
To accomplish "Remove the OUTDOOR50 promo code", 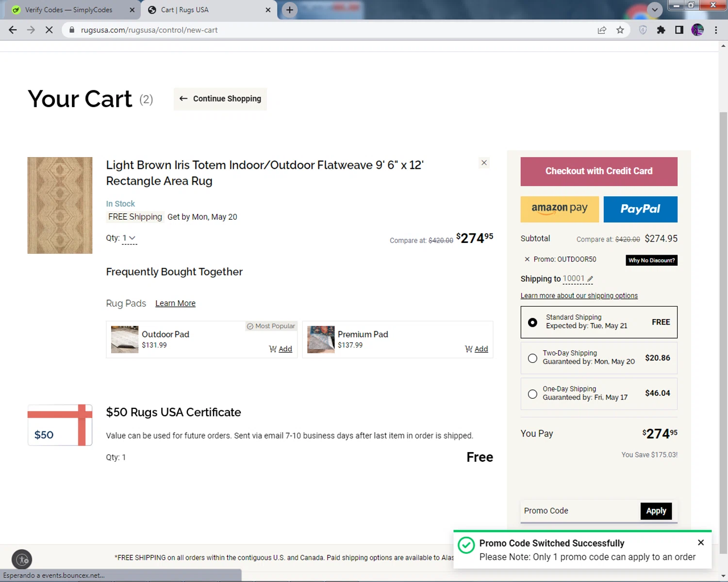I will click(x=527, y=259).
